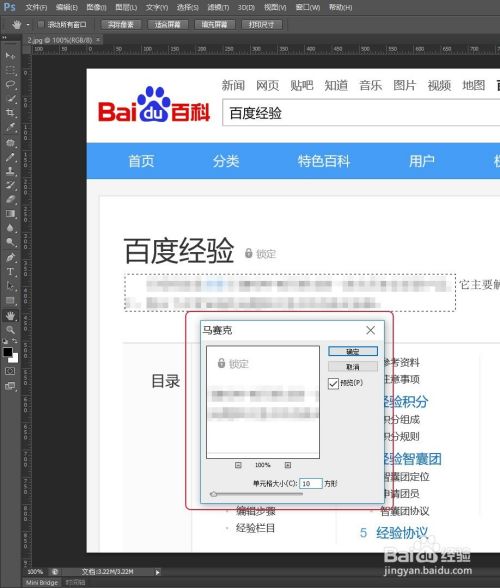Open the Hand tool preset picker dropdown
The image size is (500, 588).
coord(28,25)
